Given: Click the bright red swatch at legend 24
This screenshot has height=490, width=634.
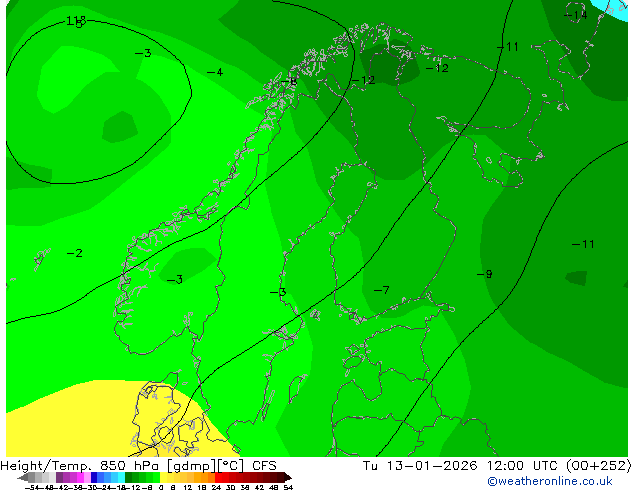Looking at the screenshot, I should point(218,477).
